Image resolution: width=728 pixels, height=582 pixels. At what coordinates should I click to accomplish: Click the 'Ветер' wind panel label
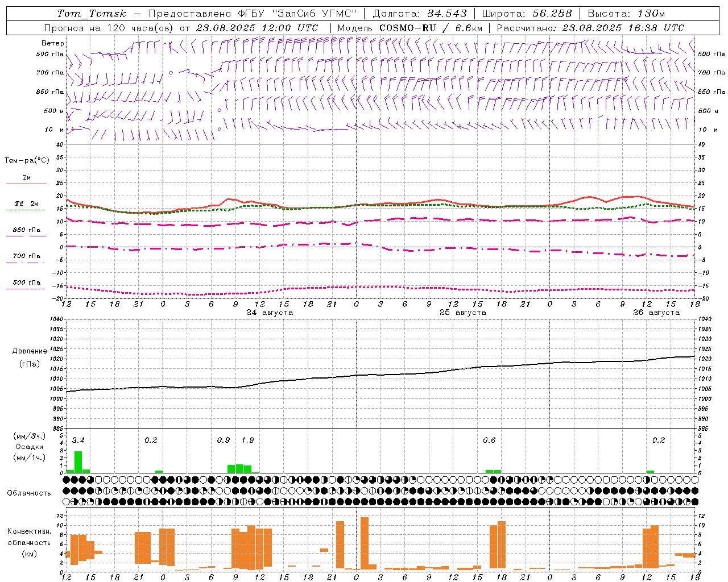(53, 43)
